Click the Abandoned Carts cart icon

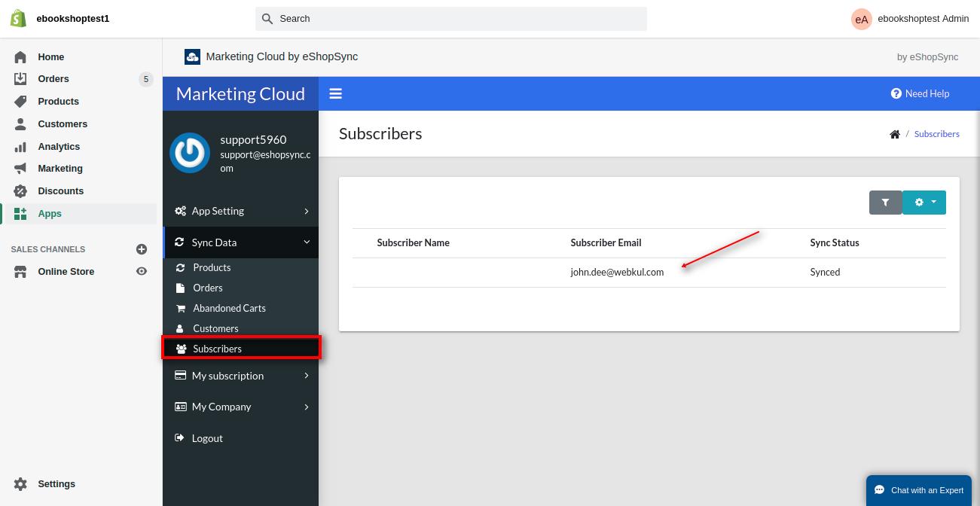coord(180,309)
